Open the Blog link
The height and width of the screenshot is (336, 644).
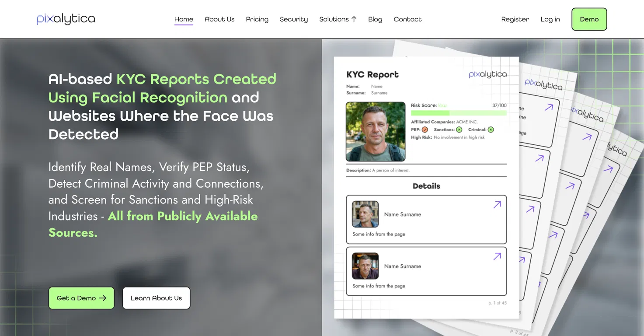[x=375, y=19]
